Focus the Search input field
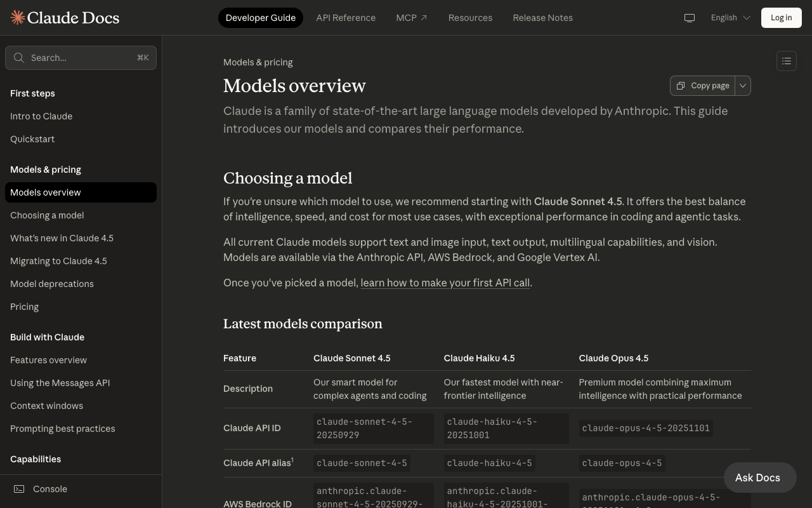This screenshot has height=508, width=812. (81, 58)
